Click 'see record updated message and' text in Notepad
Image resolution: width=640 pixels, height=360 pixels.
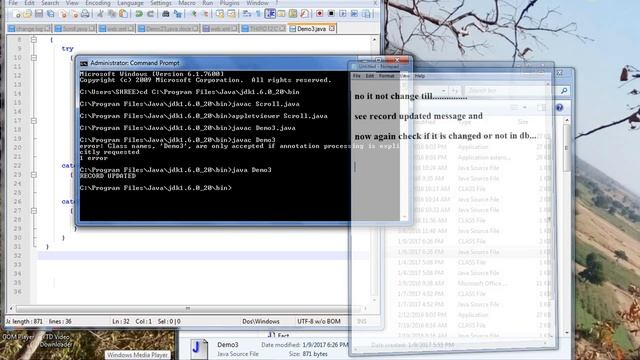418,116
